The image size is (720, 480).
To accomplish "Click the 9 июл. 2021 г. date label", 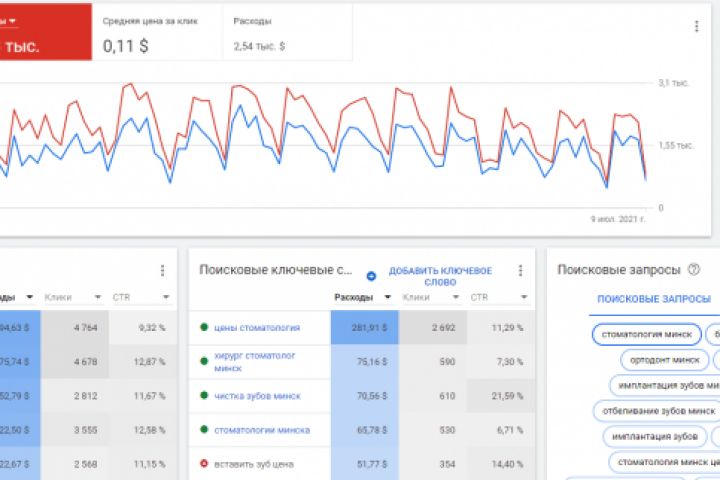I will coord(618,219).
